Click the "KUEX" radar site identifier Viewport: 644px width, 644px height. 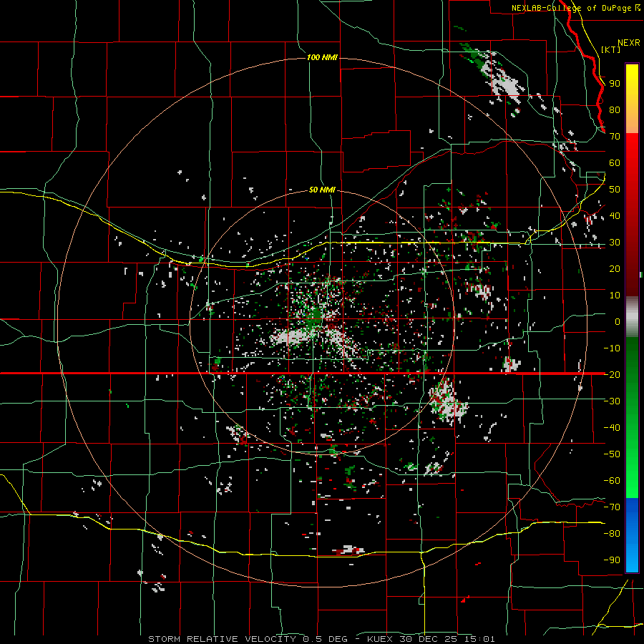coord(380,639)
